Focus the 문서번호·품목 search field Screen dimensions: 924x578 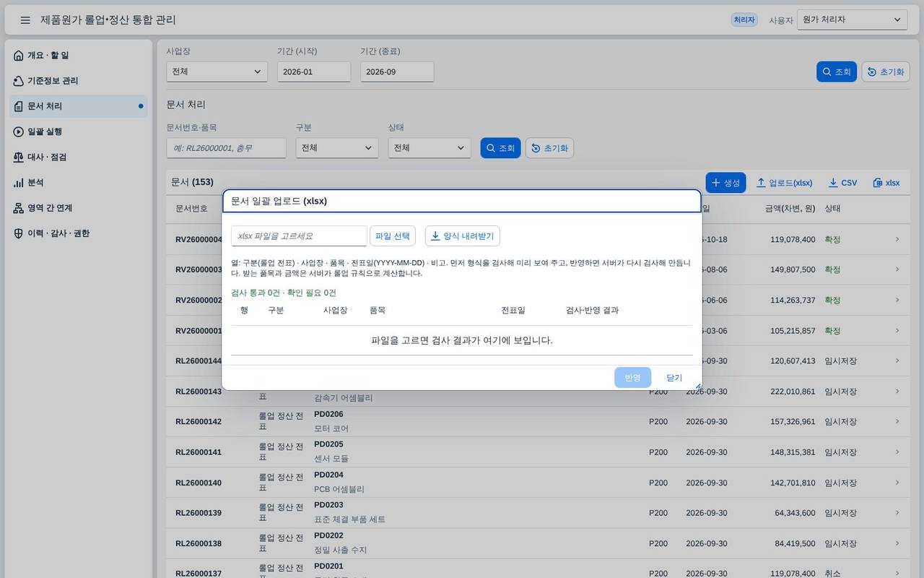[226, 148]
